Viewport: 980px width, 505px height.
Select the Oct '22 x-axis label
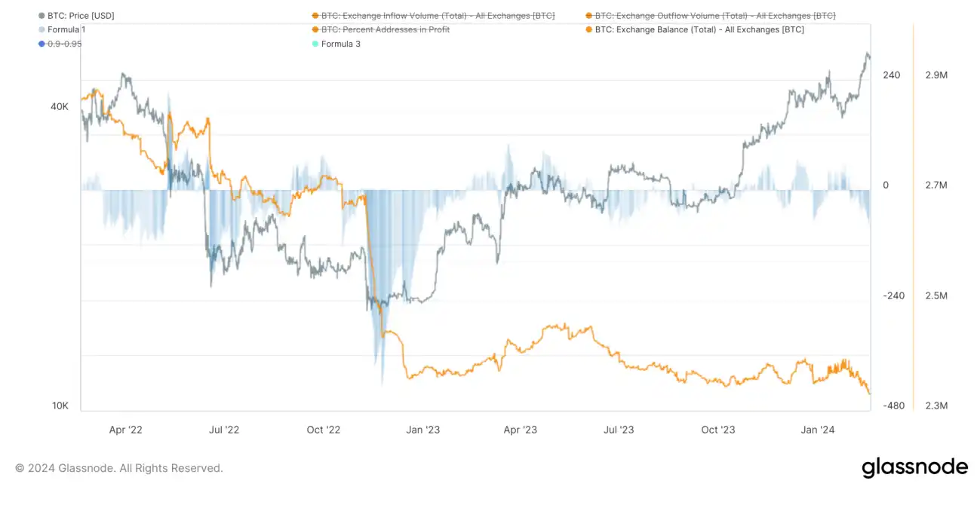point(324,430)
